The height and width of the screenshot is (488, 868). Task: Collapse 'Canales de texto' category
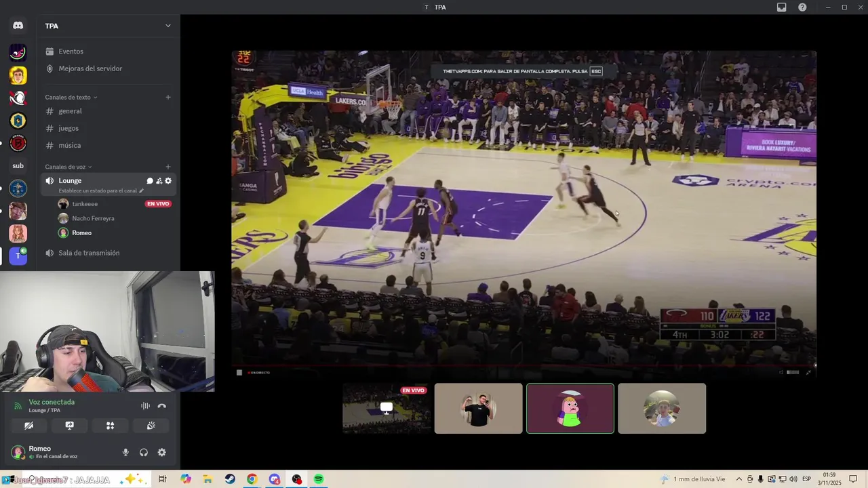(71, 97)
